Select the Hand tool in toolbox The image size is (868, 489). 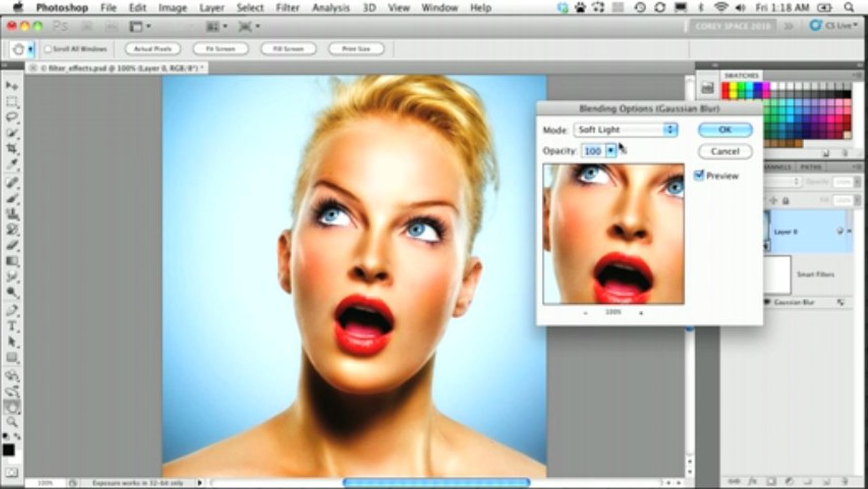[x=12, y=407]
